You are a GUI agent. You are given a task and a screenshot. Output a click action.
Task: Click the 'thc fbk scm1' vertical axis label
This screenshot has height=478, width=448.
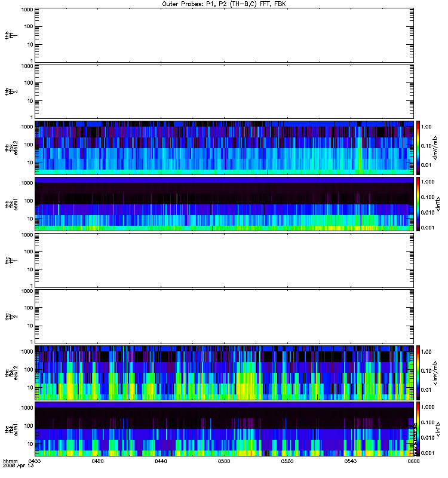point(11,429)
